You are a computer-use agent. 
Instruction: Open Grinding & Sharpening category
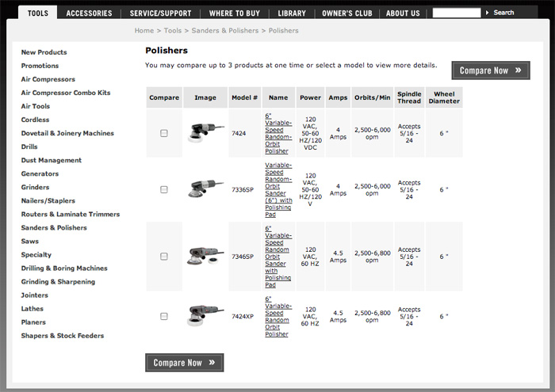point(58,282)
